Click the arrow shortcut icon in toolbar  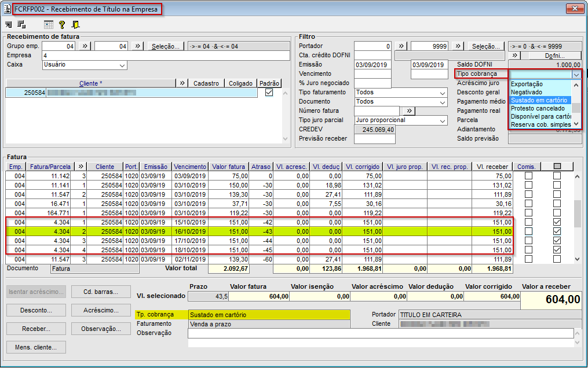tap(9, 25)
